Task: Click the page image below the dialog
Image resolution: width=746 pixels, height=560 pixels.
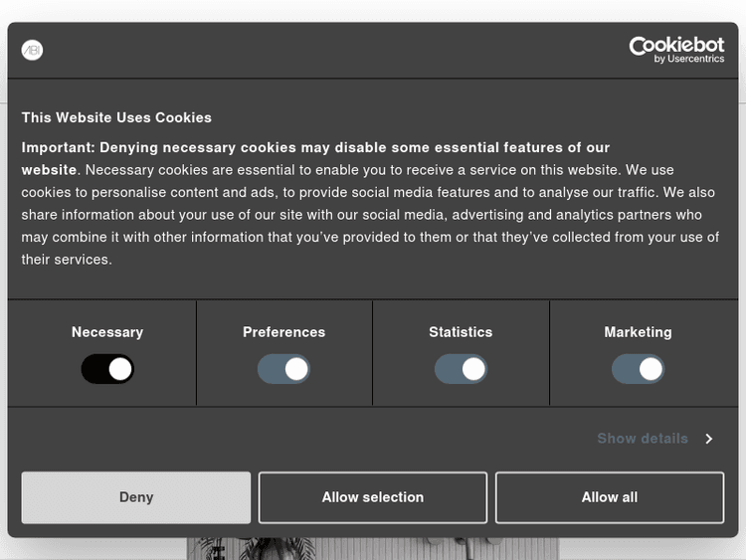Action: (x=373, y=548)
